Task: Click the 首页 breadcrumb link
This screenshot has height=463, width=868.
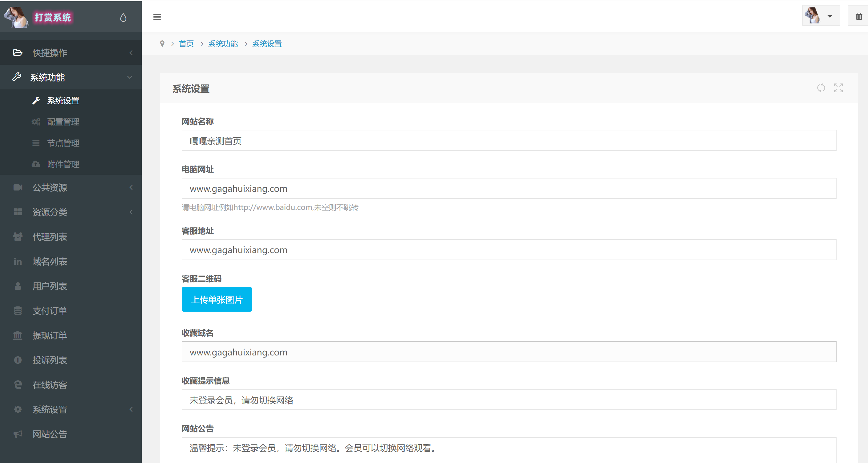Action: coord(186,43)
